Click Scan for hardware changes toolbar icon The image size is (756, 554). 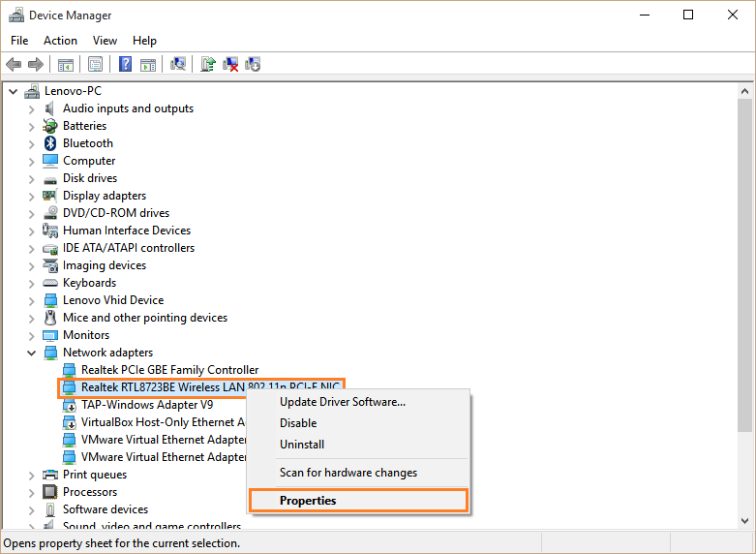(x=178, y=64)
